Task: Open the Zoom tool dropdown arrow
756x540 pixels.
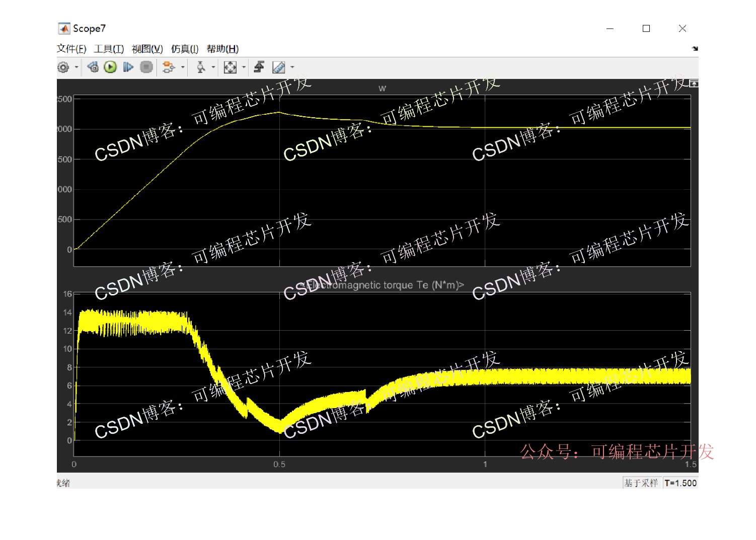Action: click(213, 67)
